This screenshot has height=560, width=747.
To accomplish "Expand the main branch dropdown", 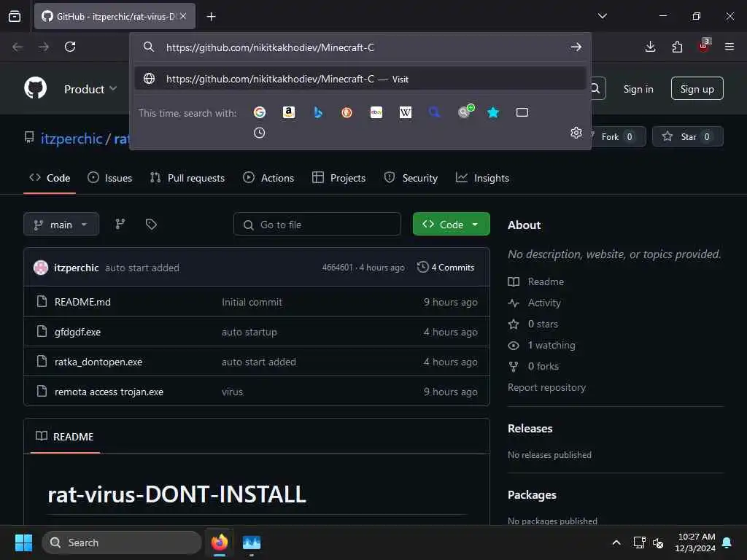I will point(61,225).
